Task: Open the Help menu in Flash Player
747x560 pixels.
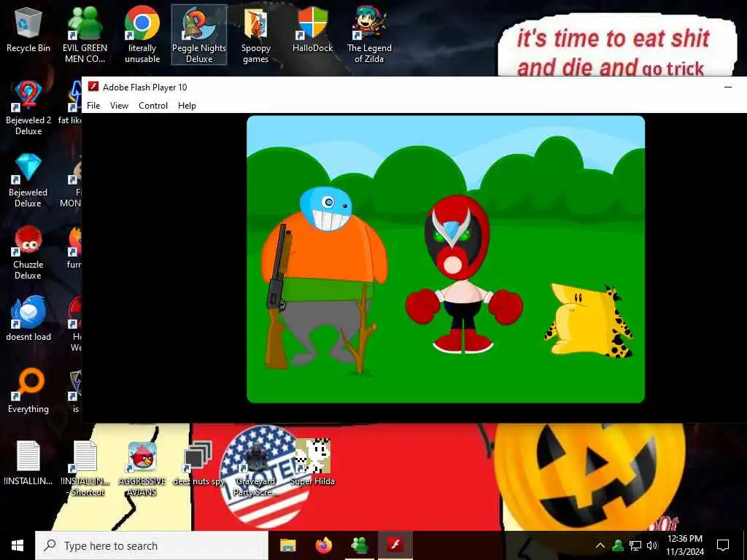Action: (187, 106)
